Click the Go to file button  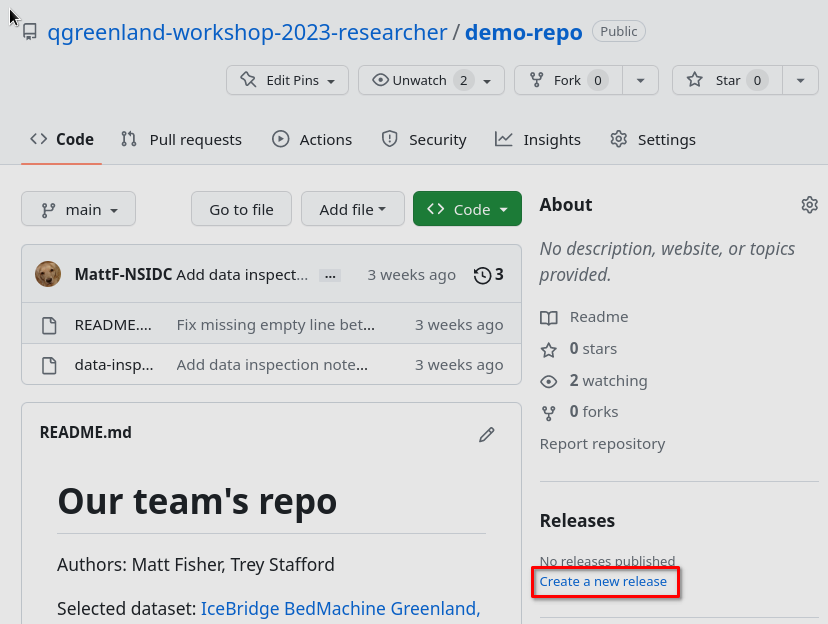[241, 209]
